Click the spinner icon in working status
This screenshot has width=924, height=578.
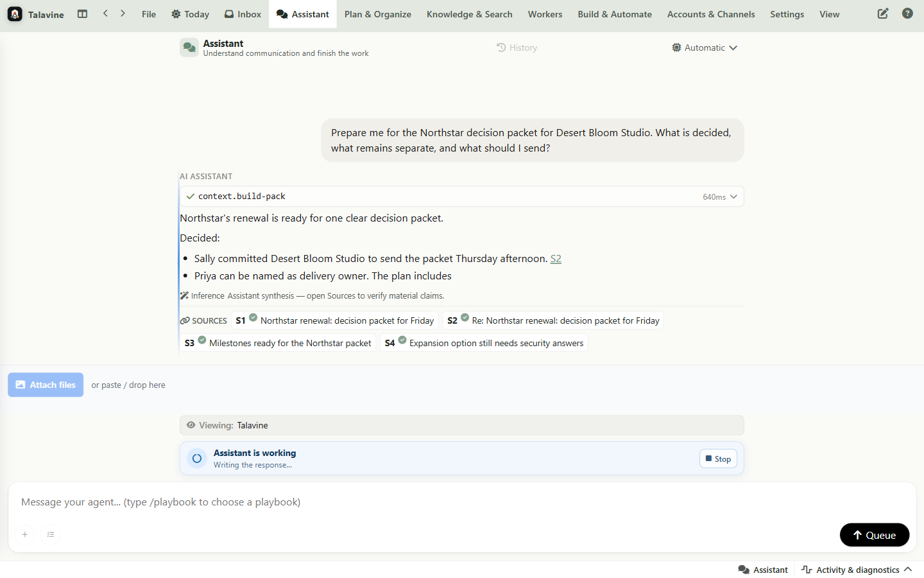pyautogui.click(x=197, y=459)
